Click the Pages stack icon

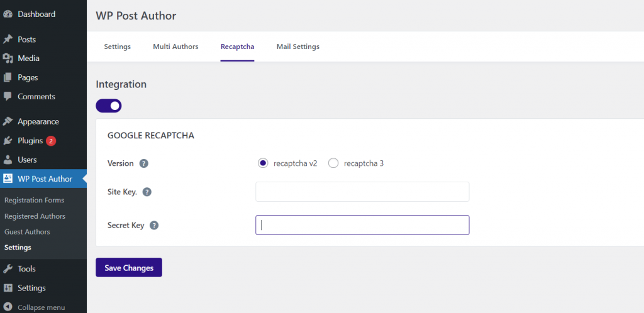pos(8,77)
